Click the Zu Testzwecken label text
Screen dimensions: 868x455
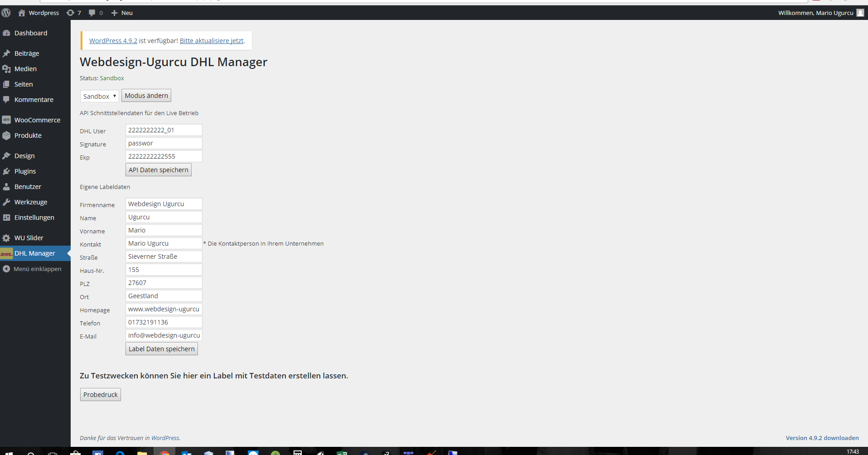tap(214, 376)
